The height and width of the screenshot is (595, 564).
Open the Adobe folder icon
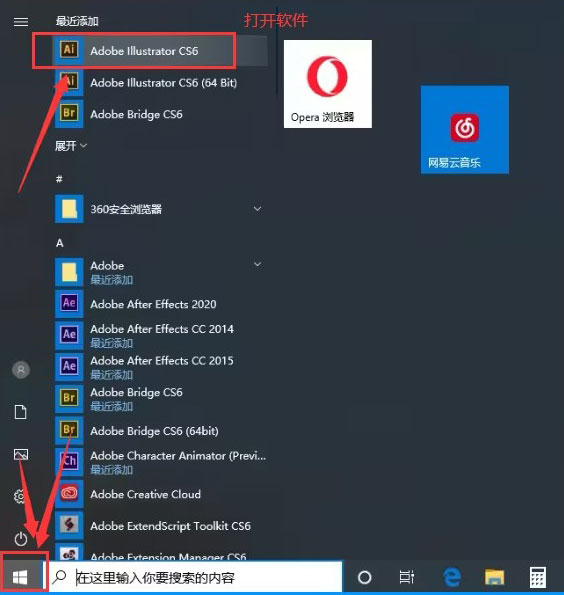[x=69, y=272]
